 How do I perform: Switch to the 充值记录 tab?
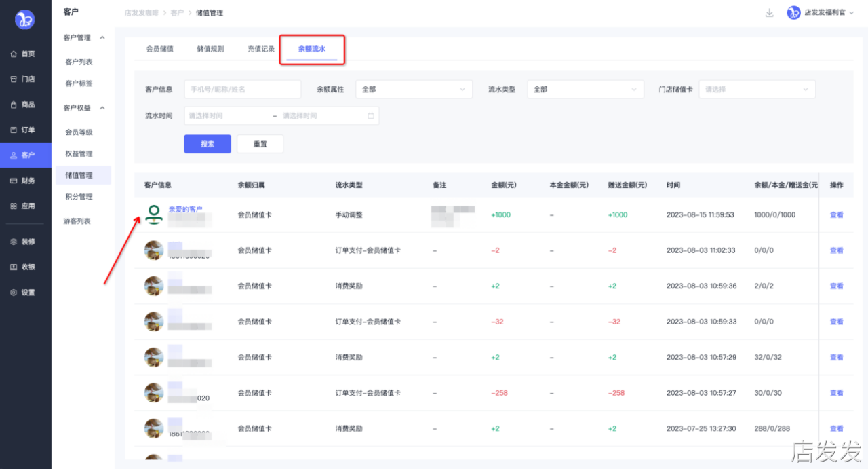(x=261, y=49)
